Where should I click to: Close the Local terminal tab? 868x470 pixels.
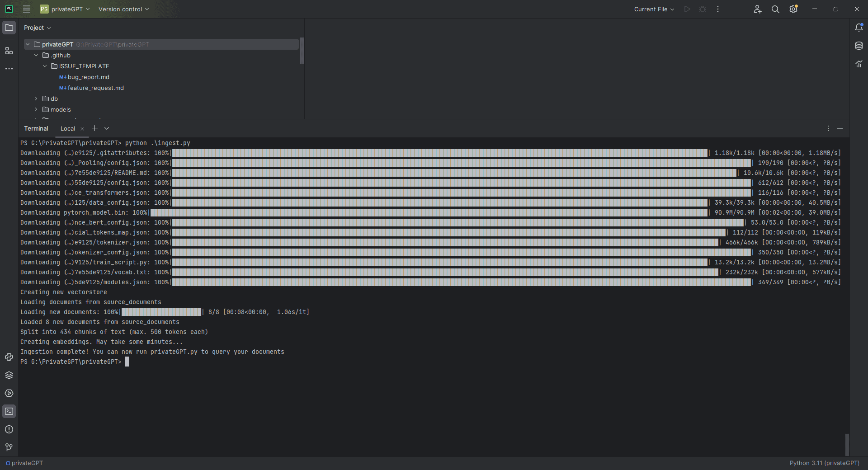82,129
